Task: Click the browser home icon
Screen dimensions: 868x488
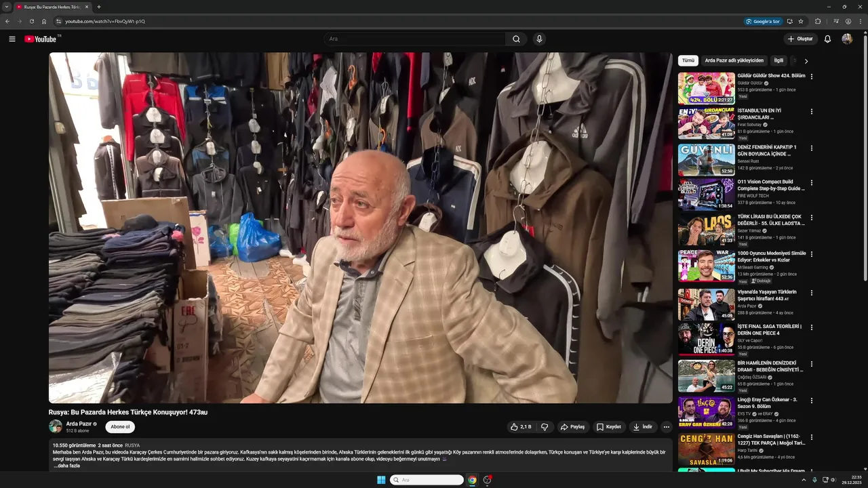Action: coord(43,21)
